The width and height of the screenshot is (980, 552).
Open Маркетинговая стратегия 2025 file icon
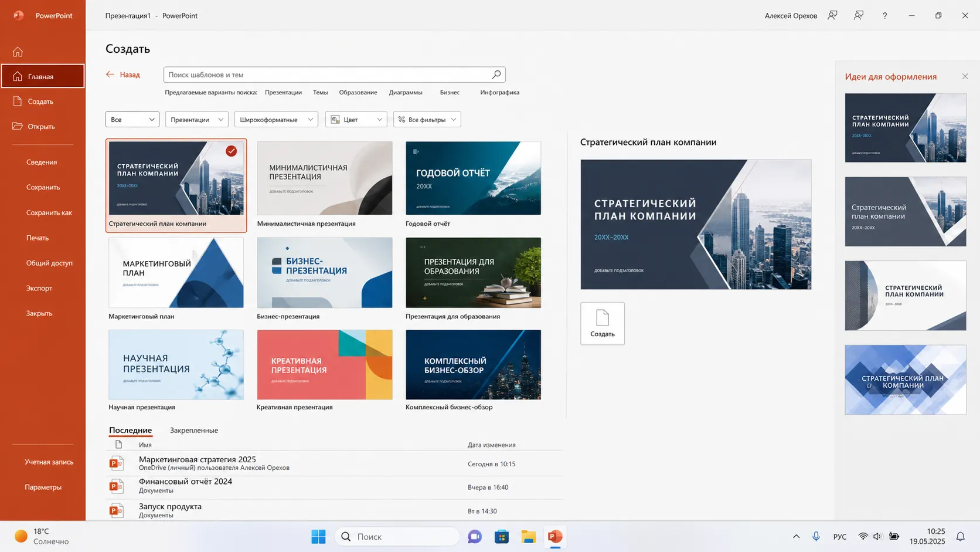(117, 463)
